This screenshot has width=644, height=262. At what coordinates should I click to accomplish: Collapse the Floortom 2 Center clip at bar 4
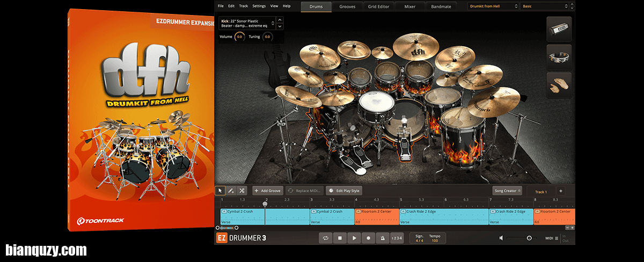358,212
